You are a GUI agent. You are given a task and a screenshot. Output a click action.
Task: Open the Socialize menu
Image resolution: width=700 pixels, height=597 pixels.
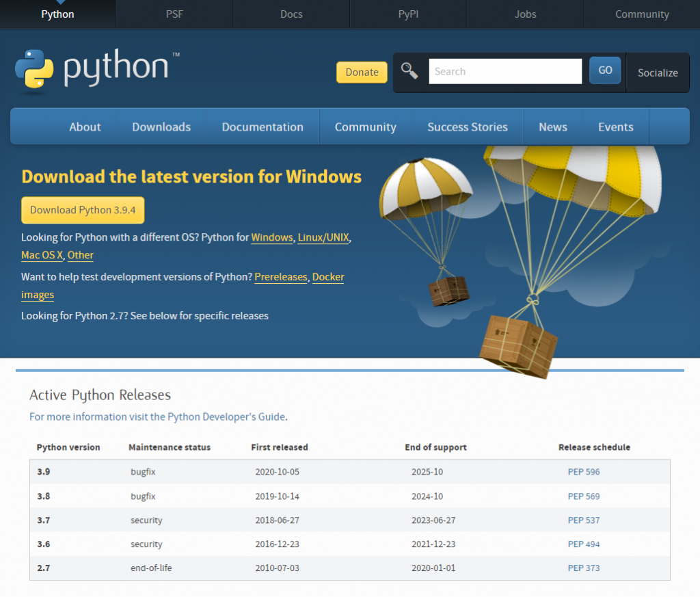(x=657, y=72)
